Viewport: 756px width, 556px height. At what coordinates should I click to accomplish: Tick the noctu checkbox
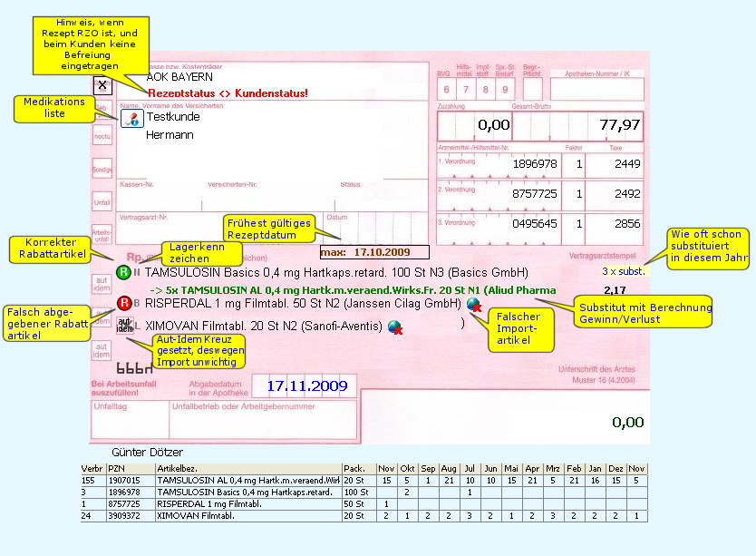click(102, 136)
